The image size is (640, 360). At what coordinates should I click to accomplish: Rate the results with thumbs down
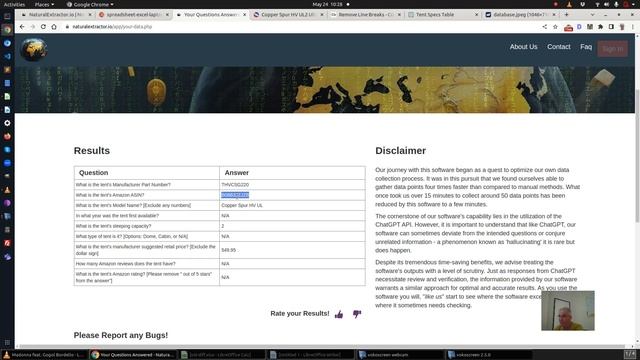(357, 314)
